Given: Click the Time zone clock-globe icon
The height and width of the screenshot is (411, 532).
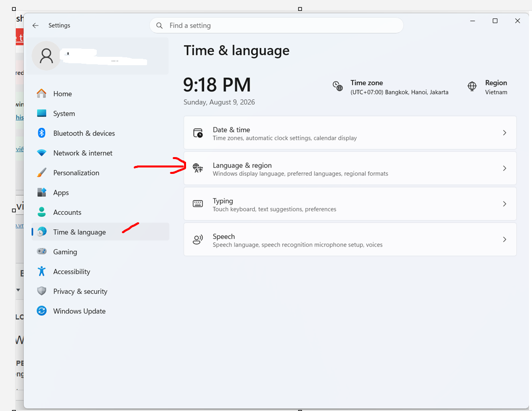Looking at the screenshot, I should click(x=338, y=86).
